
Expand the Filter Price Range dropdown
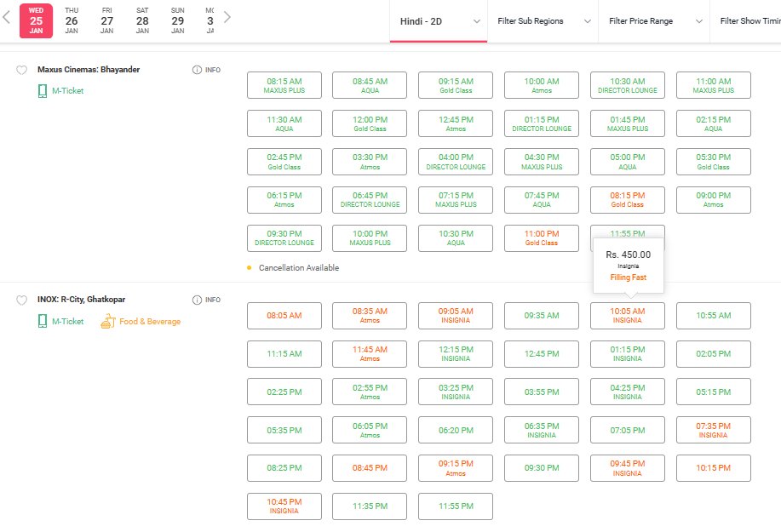click(x=654, y=21)
